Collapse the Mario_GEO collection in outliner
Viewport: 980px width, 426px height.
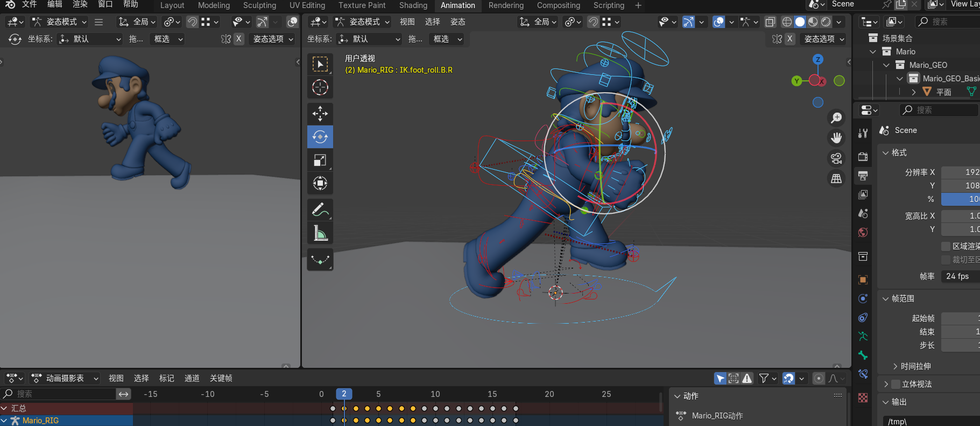pos(886,65)
